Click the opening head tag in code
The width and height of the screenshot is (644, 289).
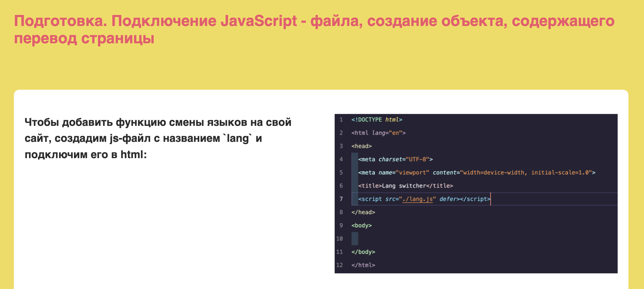pyautogui.click(x=361, y=146)
